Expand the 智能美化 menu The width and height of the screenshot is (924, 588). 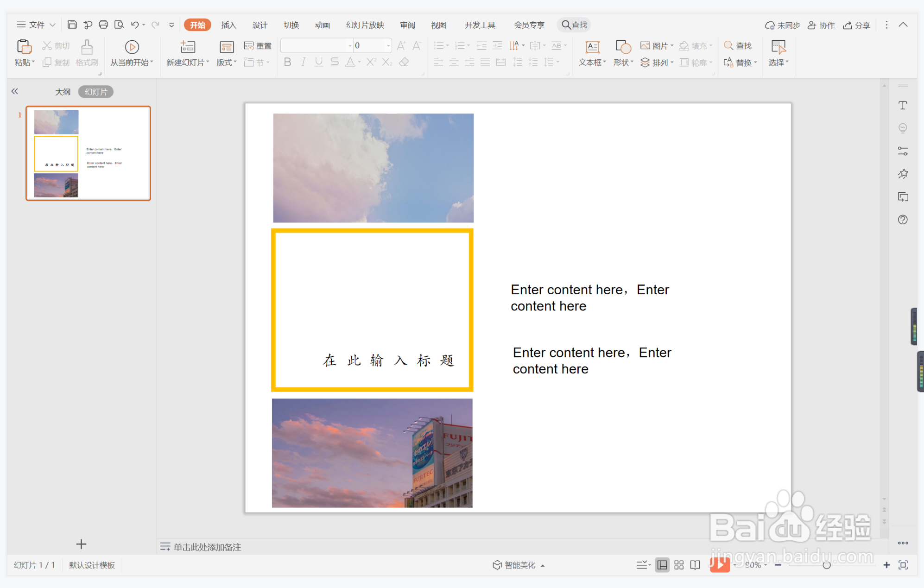(519, 565)
